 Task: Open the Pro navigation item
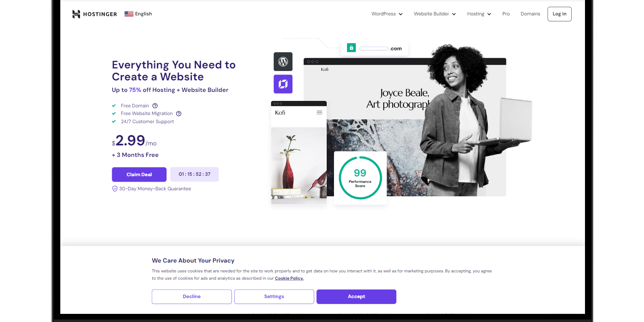[x=506, y=14]
